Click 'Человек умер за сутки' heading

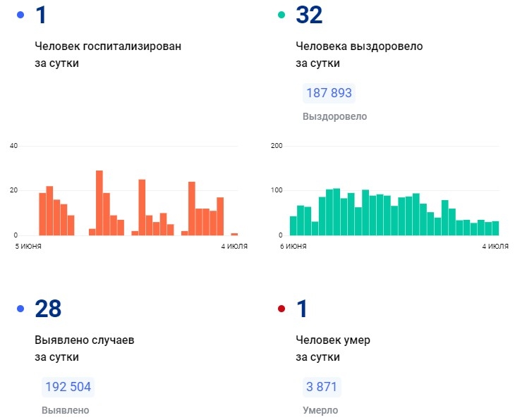click(333, 348)
